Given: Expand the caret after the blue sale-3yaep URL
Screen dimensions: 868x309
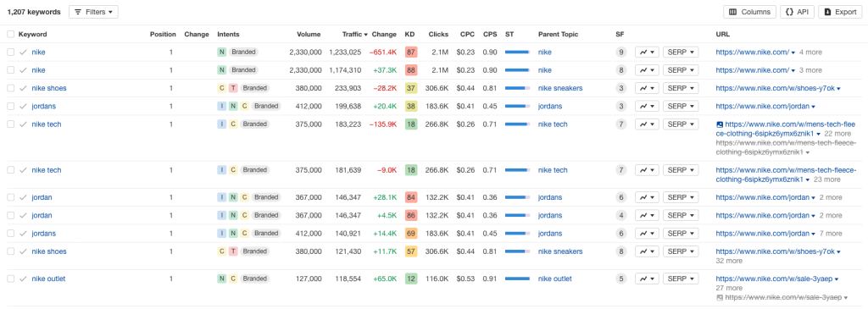Looking at the screenshot, I should [837, 279].
